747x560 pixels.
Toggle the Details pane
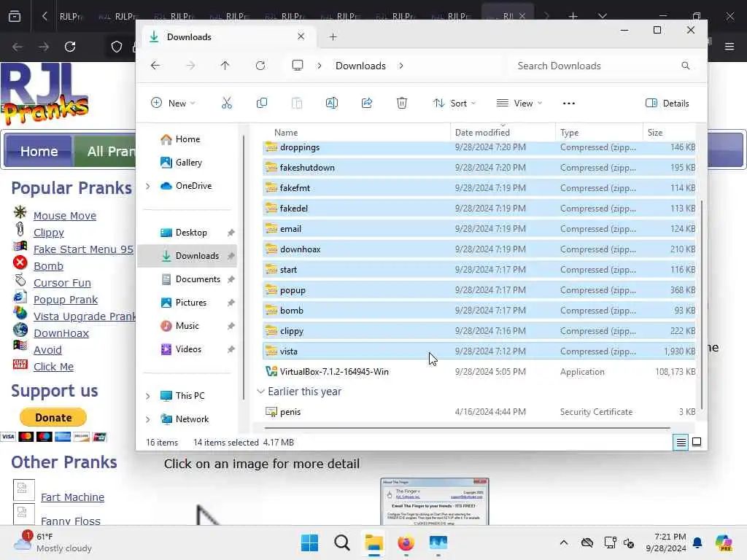coord(667,103)
